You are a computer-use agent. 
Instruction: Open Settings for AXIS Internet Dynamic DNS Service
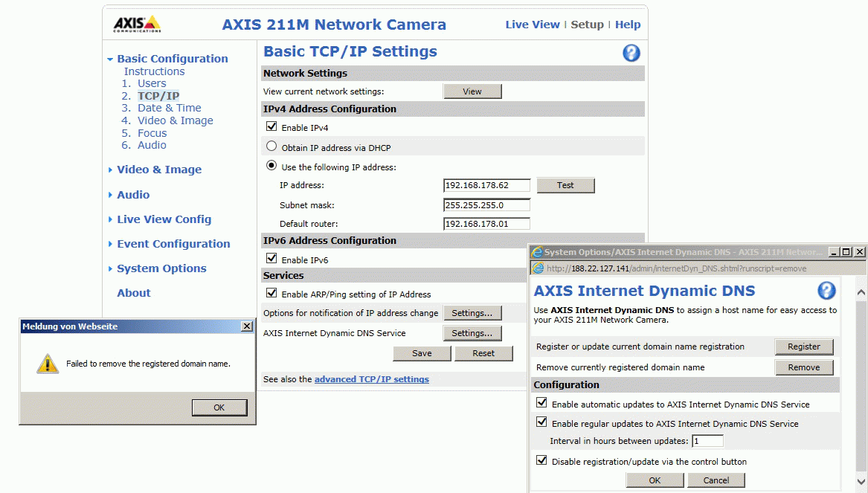coord(472,333)
